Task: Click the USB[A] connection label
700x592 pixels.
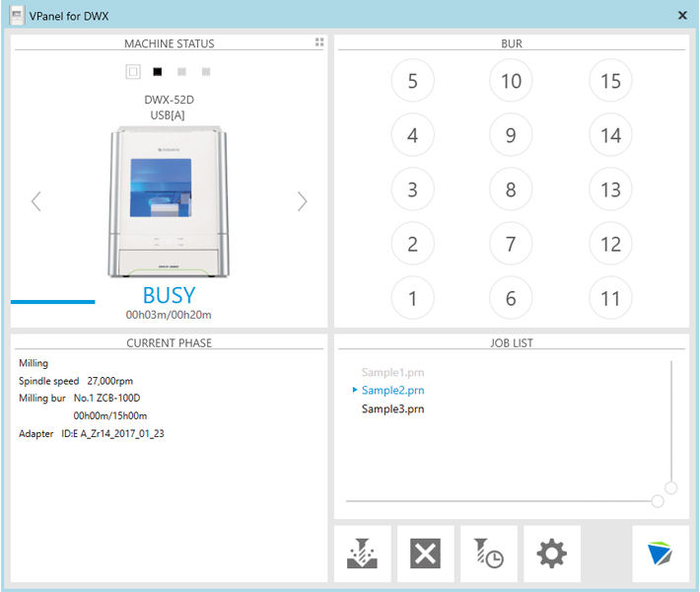Action: click(x=168, y=115)
